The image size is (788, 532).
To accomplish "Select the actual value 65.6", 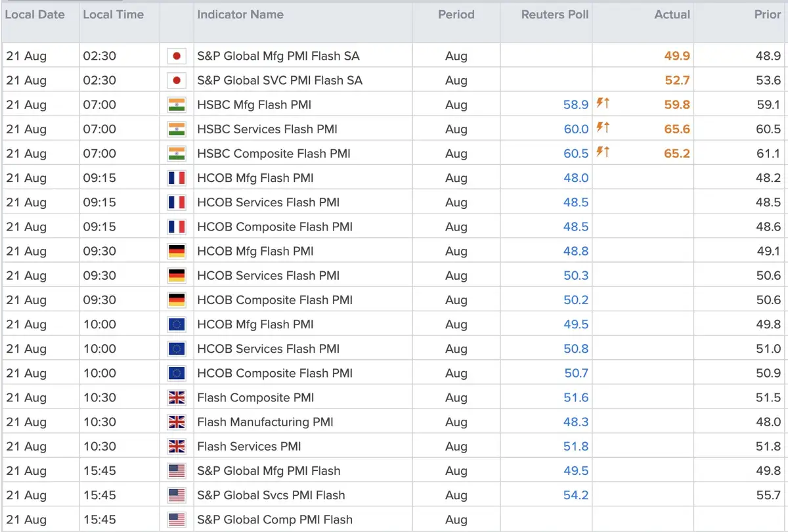I will tap(677, 129).
